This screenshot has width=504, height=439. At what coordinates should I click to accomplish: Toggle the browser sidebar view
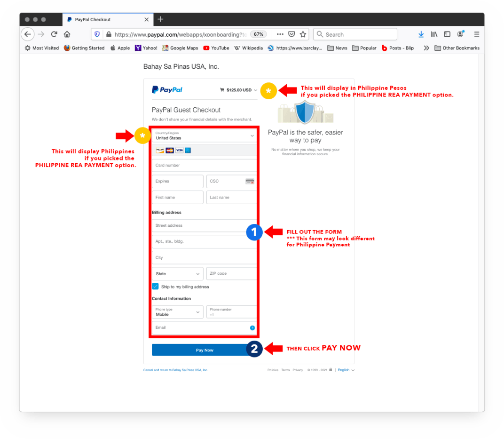pos(447,34)
